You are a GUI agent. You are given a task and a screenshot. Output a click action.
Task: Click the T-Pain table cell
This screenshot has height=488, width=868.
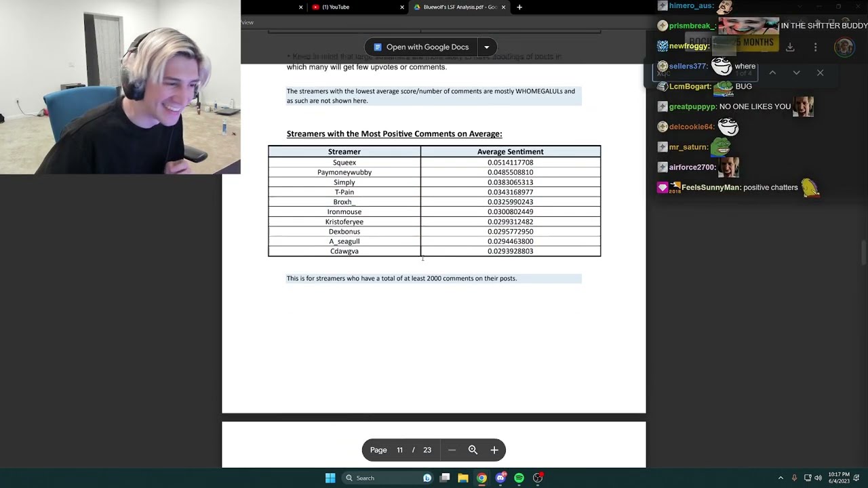pyautogui.click(x=344, y=192)
